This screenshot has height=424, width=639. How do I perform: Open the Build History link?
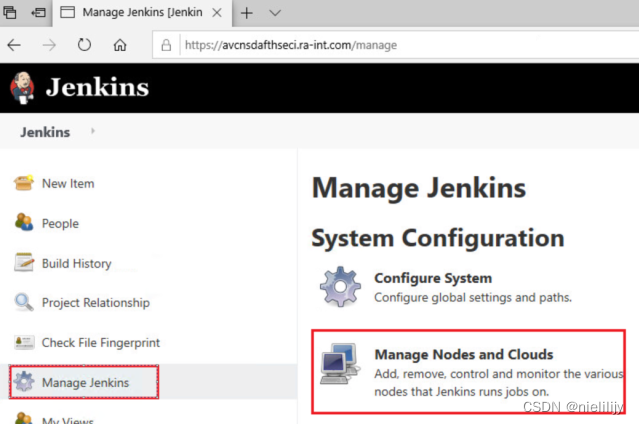[x=77, y=263]
